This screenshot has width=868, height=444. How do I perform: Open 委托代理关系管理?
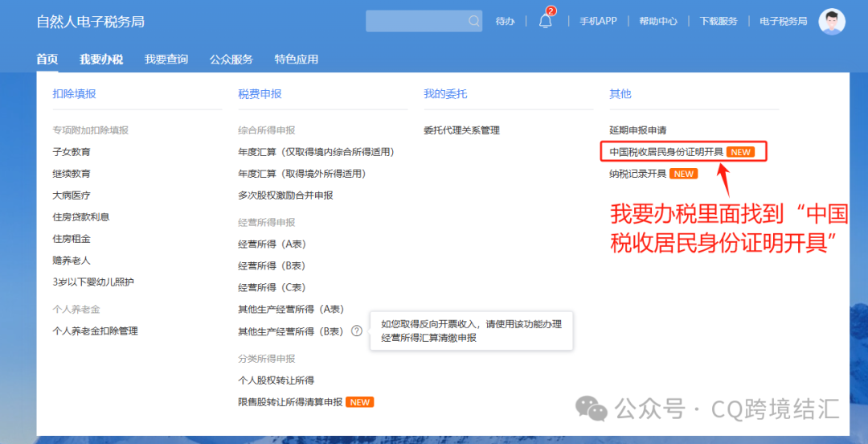(x=461, y=130)
